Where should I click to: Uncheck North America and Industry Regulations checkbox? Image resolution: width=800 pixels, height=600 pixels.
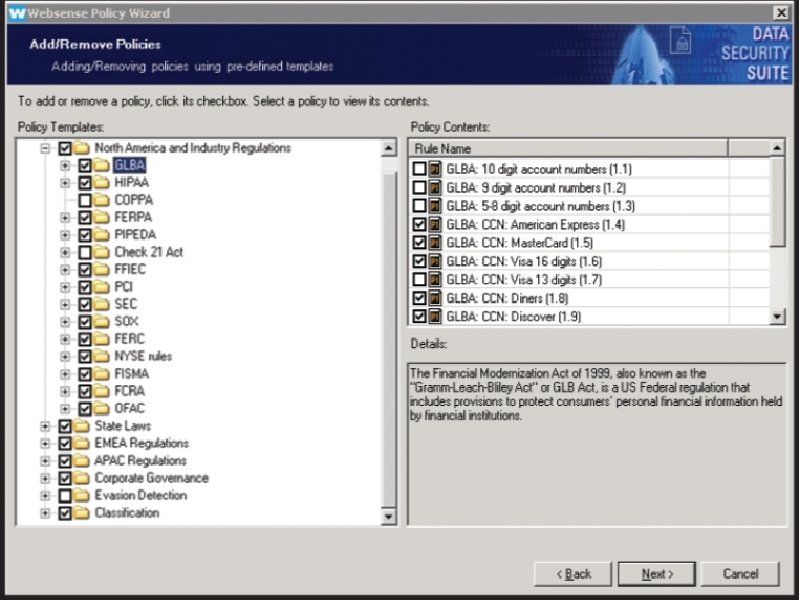point(65,148)
